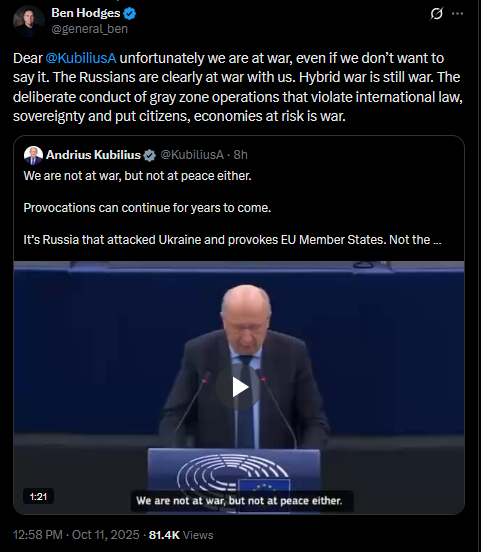The height and width of the screenshot is (552, 481).
Task: Click the video thumbnail of speaker at podium
Action: click(x=239, y=387)
